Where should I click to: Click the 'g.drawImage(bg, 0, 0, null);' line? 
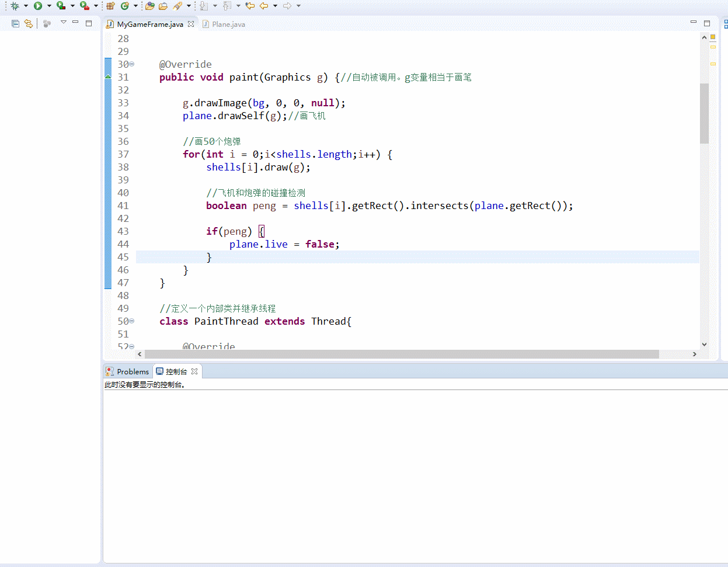[x=264, y=103]
